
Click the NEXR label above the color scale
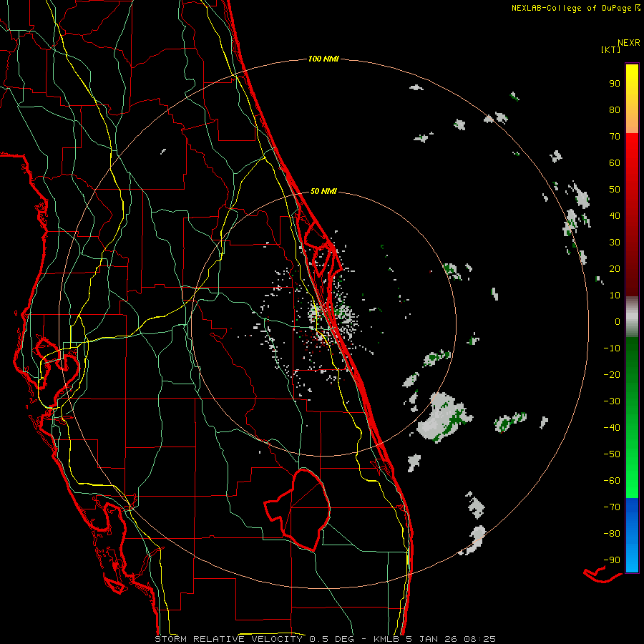point(629,42)
